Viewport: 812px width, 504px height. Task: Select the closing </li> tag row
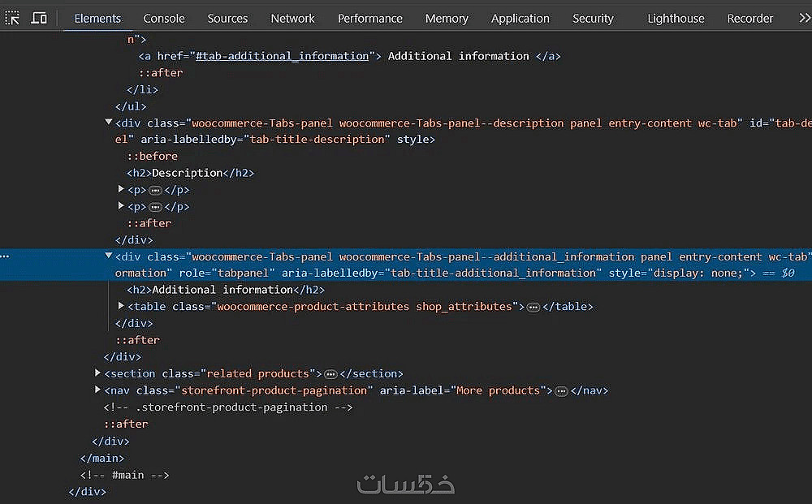pyautogui.click(x=142, y=89)
